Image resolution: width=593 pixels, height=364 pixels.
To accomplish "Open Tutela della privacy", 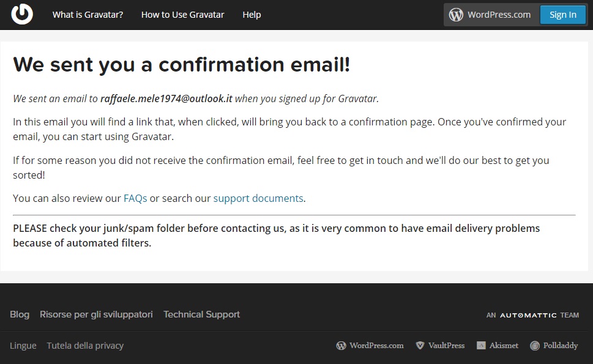I will click(85, 345).
